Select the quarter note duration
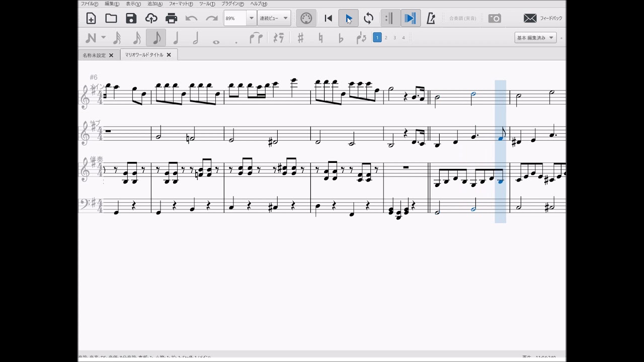 pos(176,38)
